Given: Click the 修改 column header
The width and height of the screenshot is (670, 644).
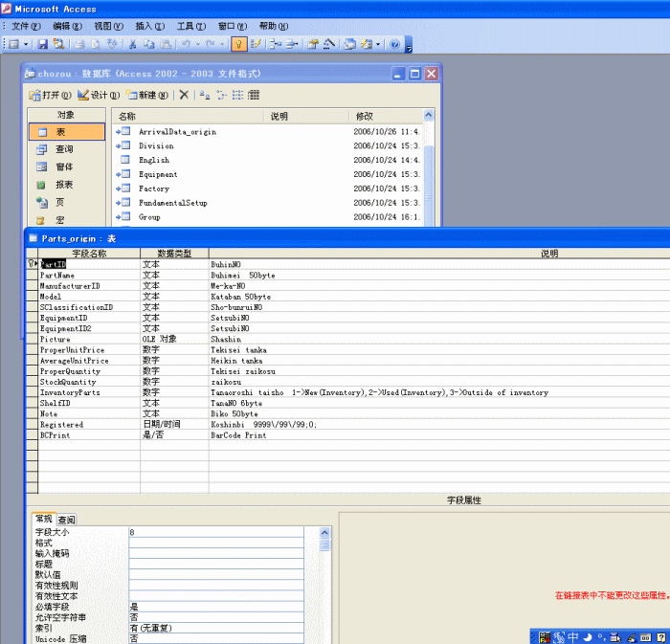Looking at the screenshot, I should point(386,116).
